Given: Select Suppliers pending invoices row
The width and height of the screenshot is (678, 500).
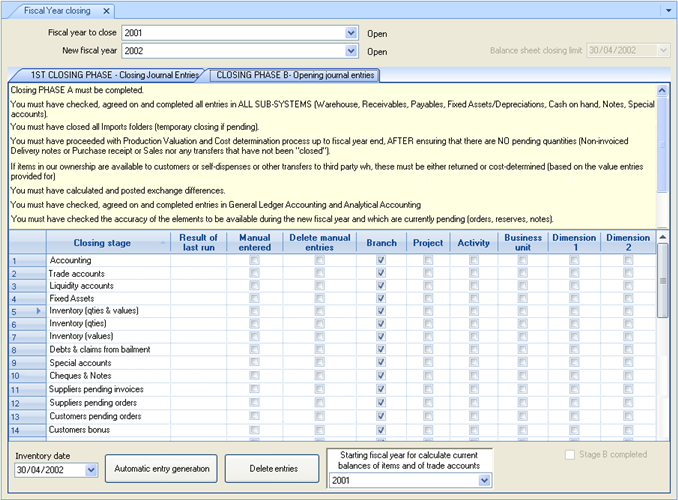Looking at the screenshot, I should (332, 389).
